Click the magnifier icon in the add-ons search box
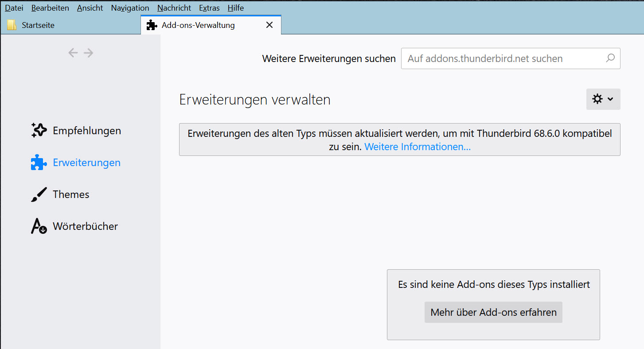Viewport: 644px width, 349px height. (610, 58)
